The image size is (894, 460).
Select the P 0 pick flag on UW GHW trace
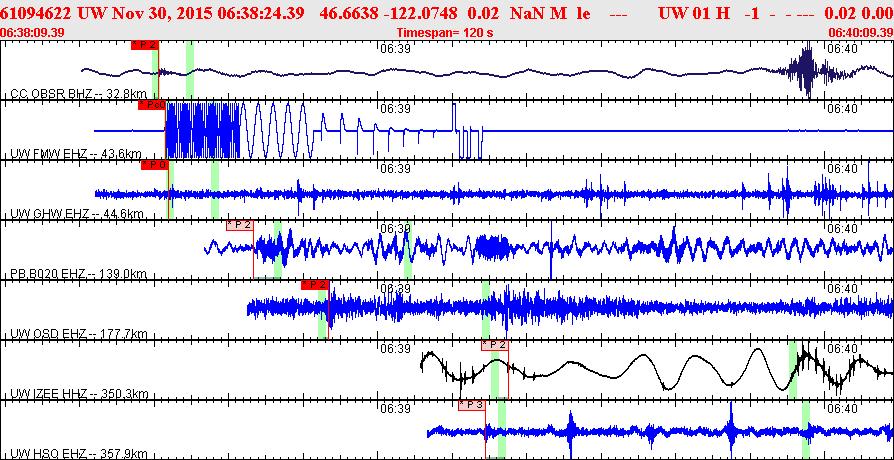pos(155,165)
